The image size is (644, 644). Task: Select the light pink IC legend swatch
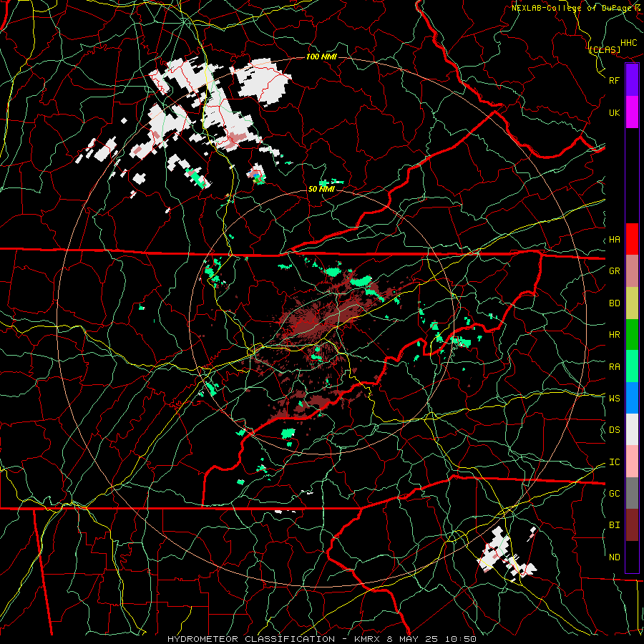pos(632,462)
